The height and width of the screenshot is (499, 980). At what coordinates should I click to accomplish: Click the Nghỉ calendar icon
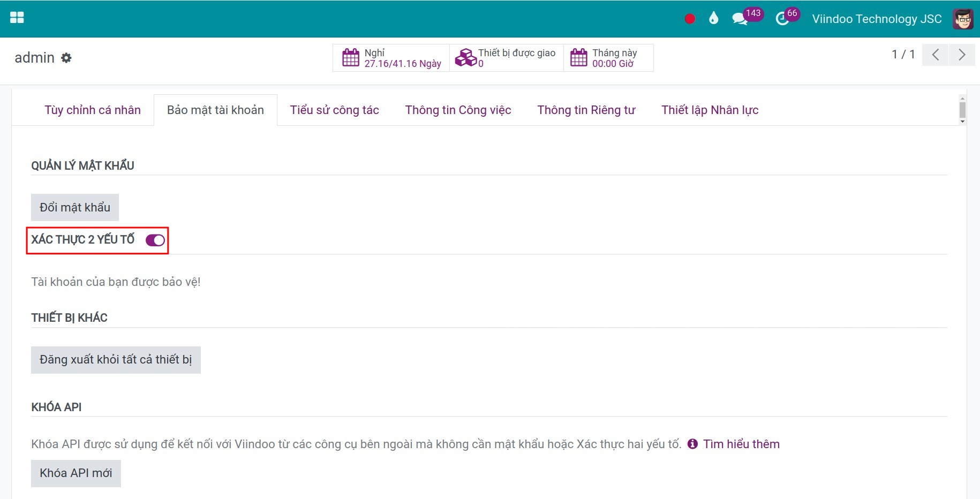[x=351, y=57]
